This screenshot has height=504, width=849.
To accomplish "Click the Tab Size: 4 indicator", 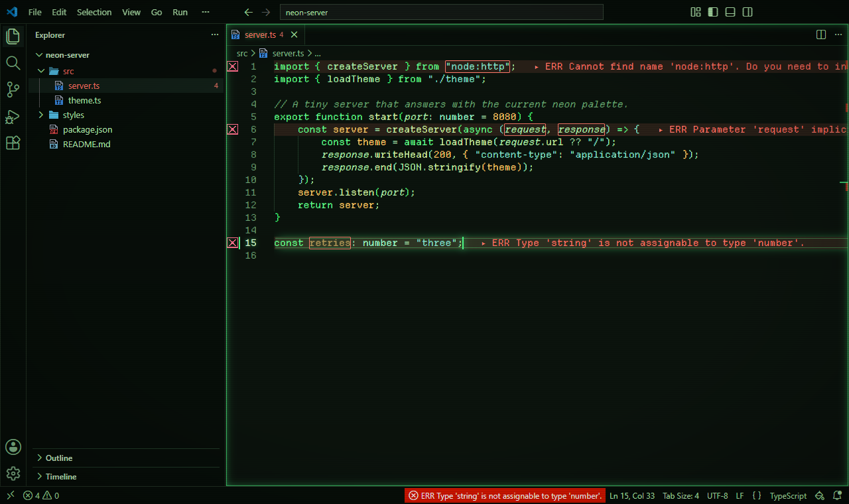I will 681,495.
